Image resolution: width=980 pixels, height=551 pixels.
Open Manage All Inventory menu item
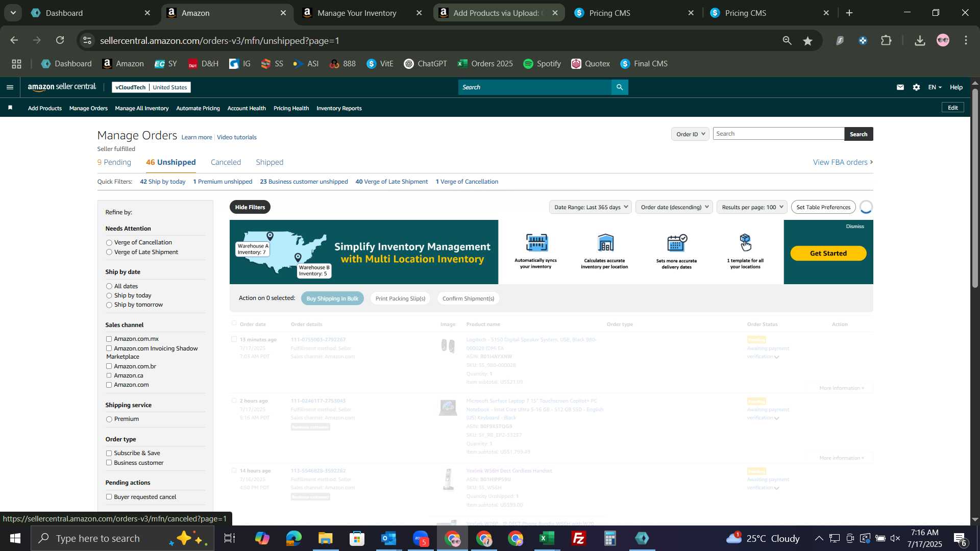[x=142, y=108]
